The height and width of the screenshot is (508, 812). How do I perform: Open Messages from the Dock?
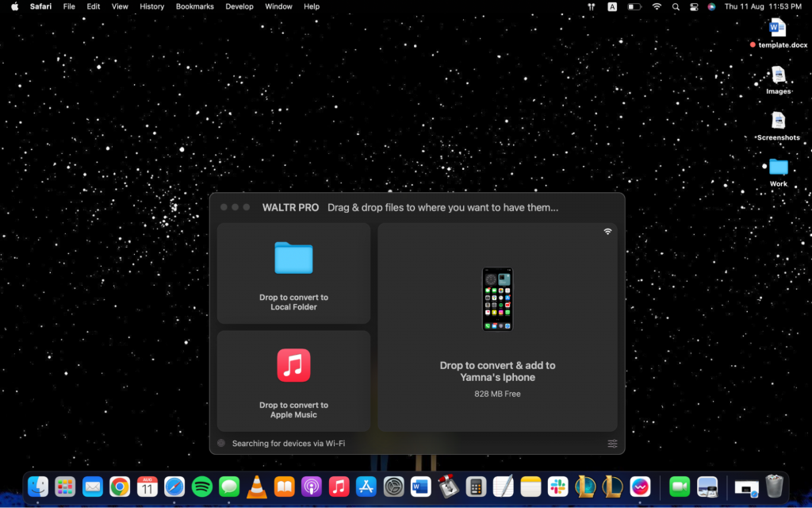click(x=229, y=487)
